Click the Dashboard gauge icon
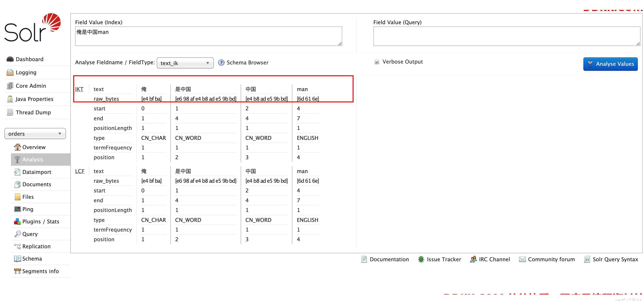 (10, 59)
